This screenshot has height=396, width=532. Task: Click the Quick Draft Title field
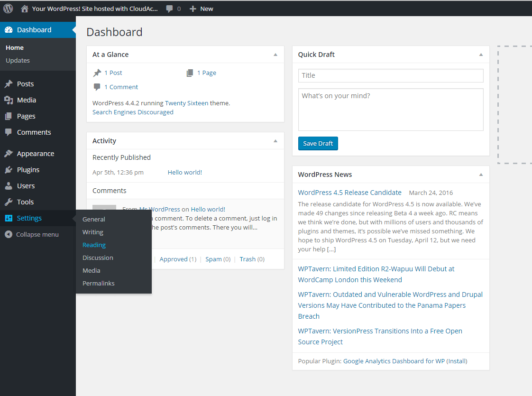click(x=391, y=75)
